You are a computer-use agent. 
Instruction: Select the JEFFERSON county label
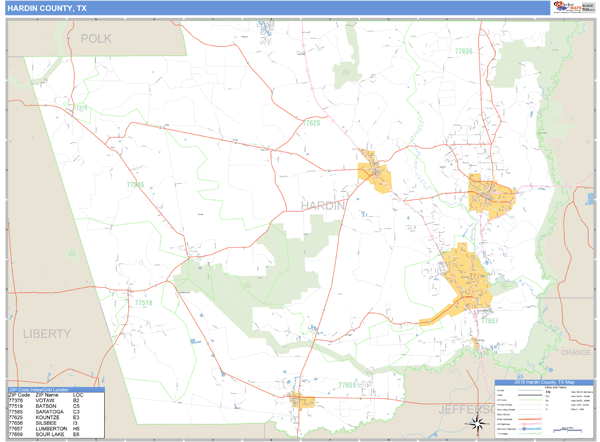pyautogui.click(x=466, y=410)
